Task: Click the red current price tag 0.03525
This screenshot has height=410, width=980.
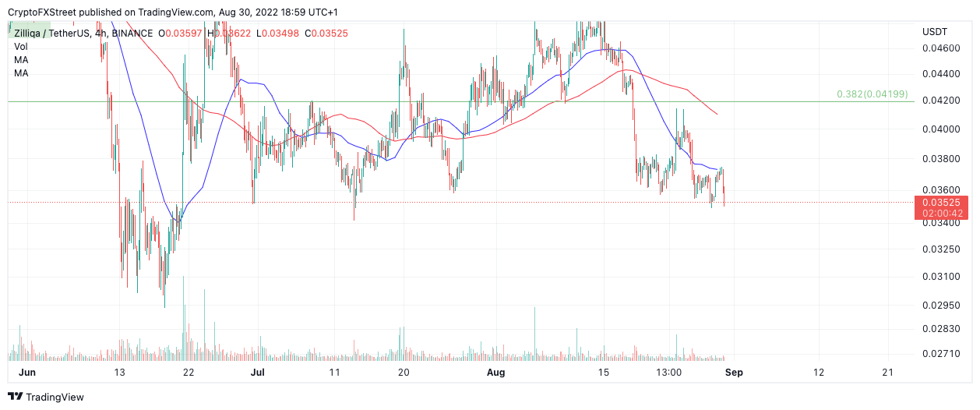Action: (940, 203)
